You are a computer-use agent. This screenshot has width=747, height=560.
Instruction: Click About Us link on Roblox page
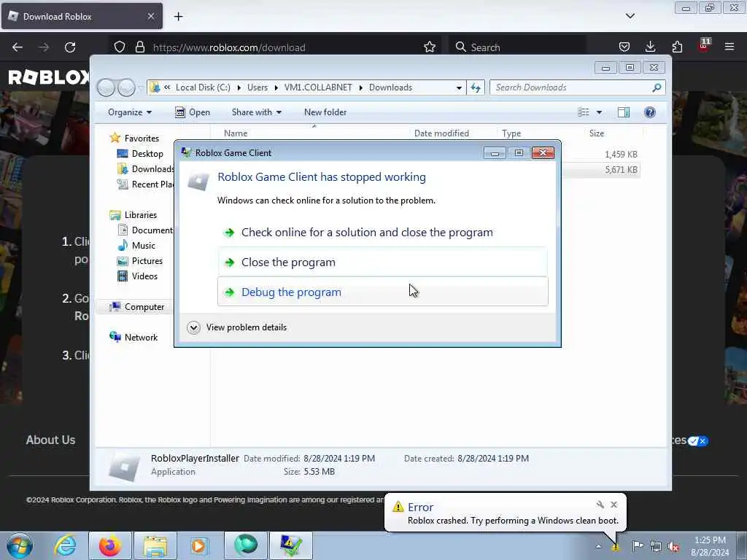point(50,440)
